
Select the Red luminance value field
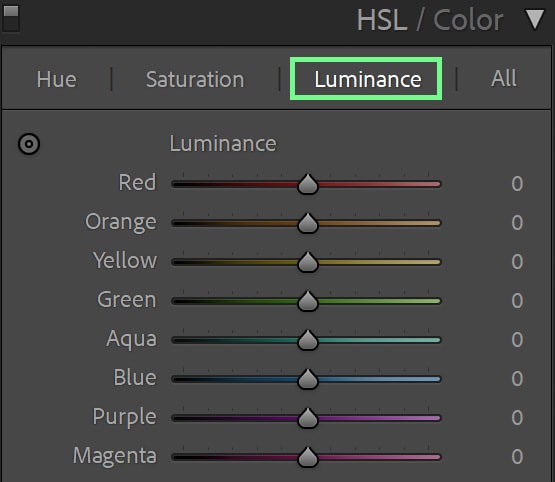pos(517,184)
